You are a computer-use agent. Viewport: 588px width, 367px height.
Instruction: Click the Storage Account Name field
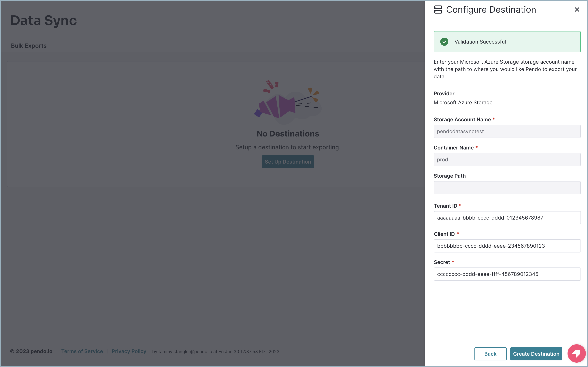point(507,131)
